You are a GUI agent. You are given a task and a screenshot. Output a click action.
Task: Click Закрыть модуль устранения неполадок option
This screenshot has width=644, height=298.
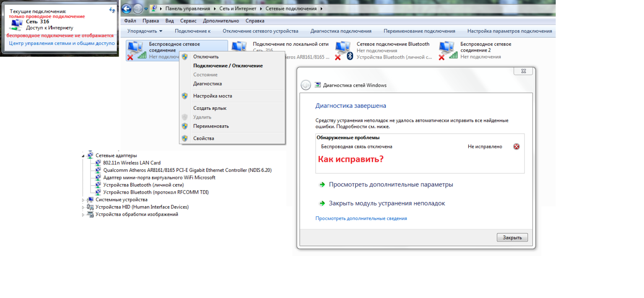click(x=387, y=203)
